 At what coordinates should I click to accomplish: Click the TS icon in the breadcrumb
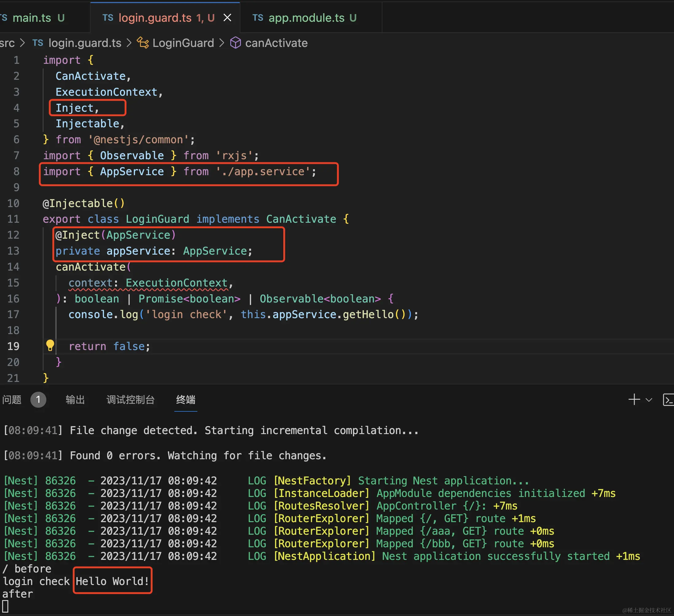(38, 43)
